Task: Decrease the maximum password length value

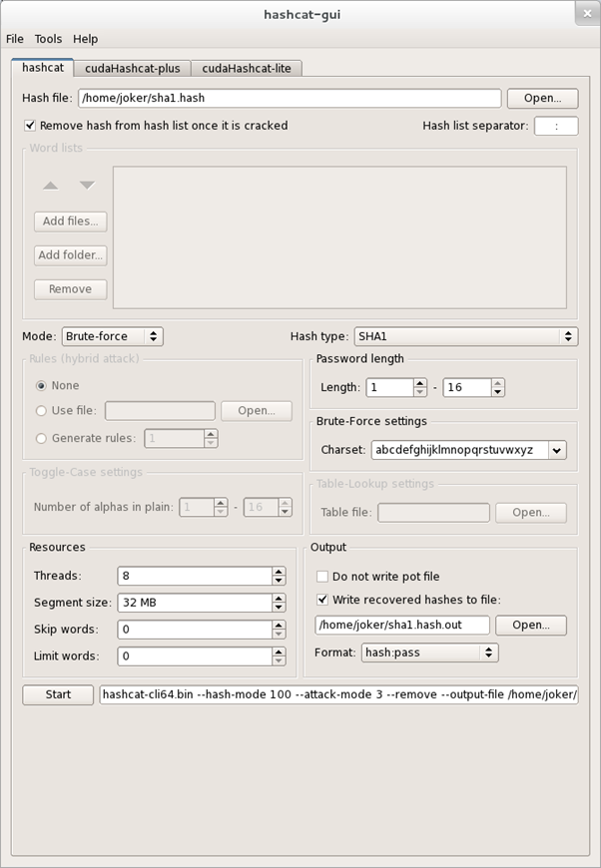Action: coord(497,392)
